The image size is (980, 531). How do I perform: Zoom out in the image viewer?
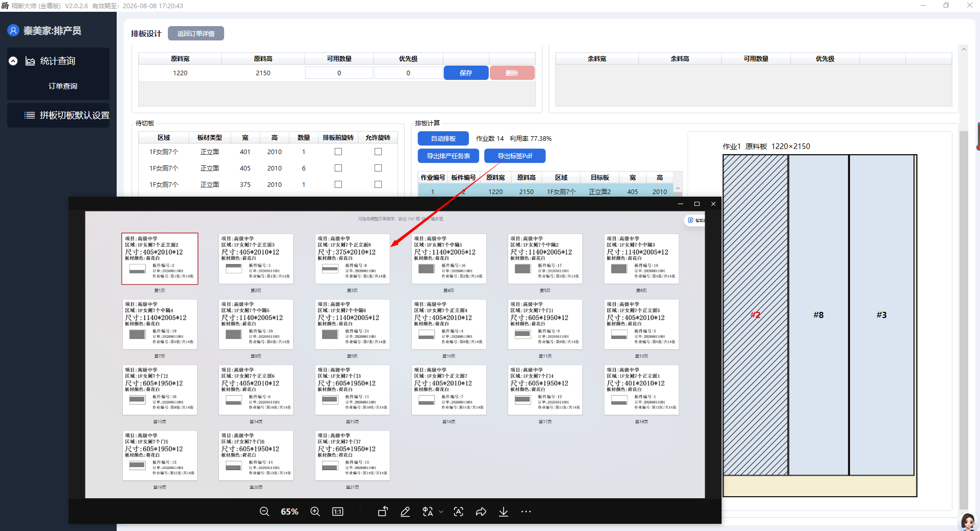click(x=264, y=512)
